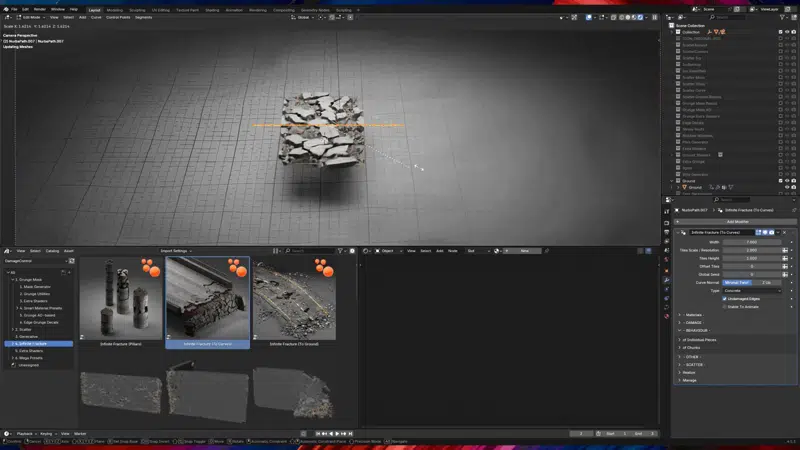Click the Tiles Height attribute toggle icon
This screenshot has width=800, height=450.
pos(785,258)
